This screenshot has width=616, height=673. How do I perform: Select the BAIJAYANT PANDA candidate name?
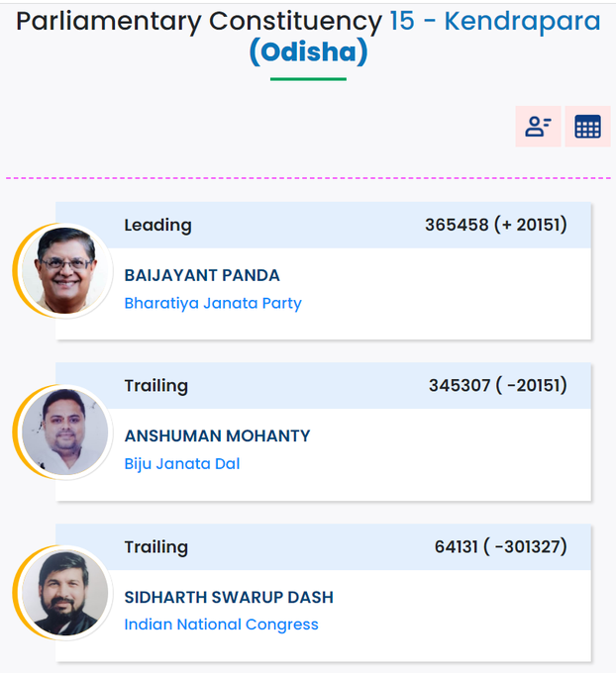[x=202, y=275]
